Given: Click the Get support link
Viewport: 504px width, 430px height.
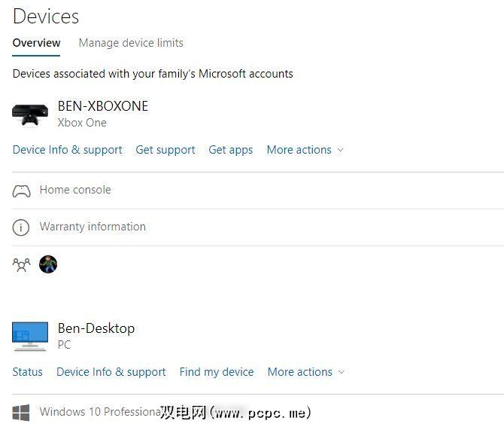Looking at the screenshot, I should pyautogui.click(x=165, y=150).
